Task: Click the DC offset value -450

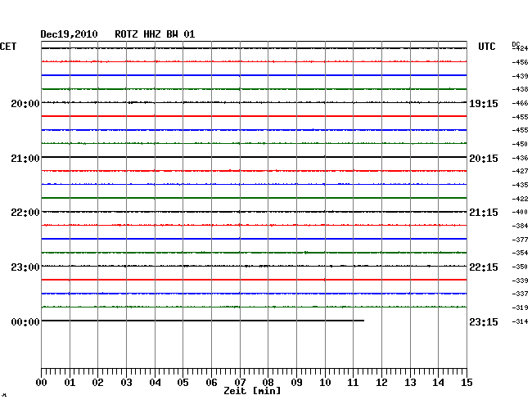Action: click(520, 145)
